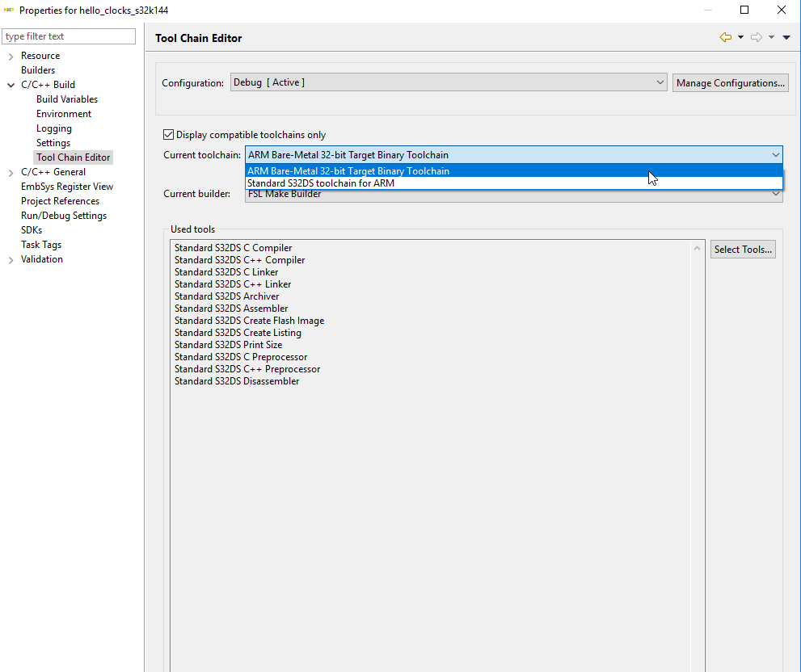The image size is (801, 672).
Task: Open Settings under C/C++ Build
Action: click(53, 143)
